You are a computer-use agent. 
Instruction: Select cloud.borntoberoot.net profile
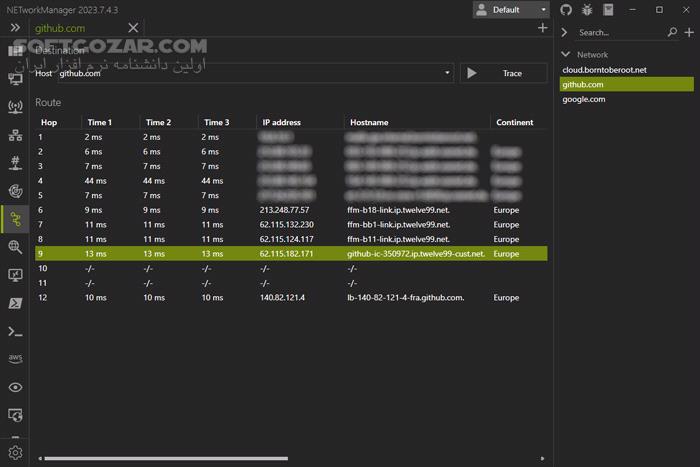605,70
